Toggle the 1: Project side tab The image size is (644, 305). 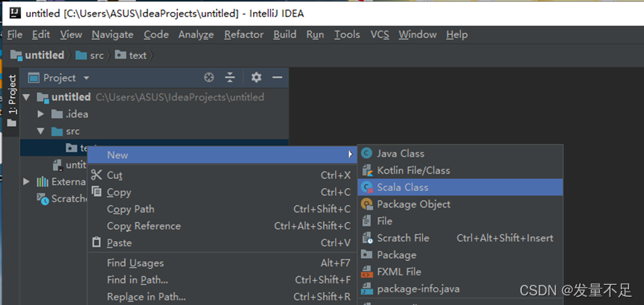(13, 102)
